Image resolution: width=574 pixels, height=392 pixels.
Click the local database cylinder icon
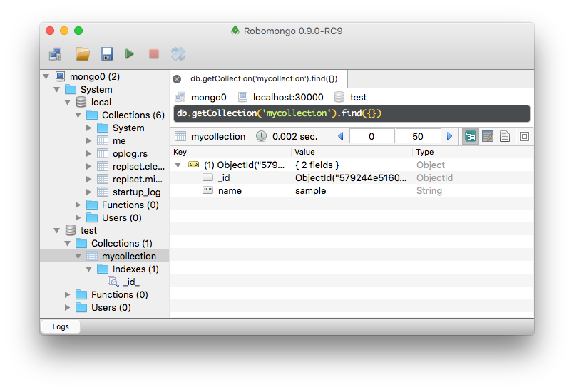81,102
